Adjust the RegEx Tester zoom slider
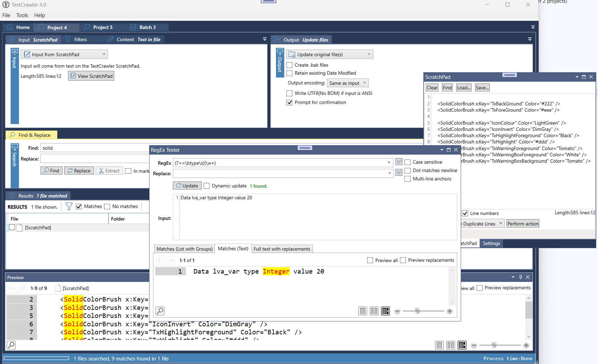The image size is (598, 364). 417,311
